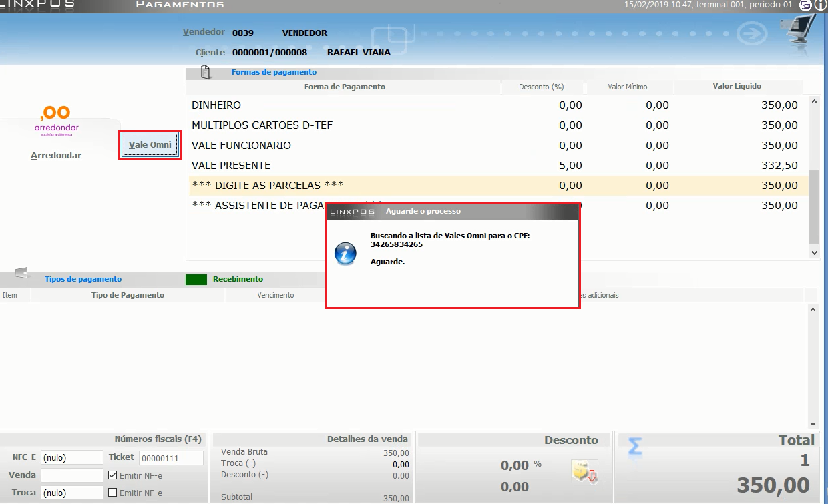This screenshot has height=504, width=828.
Task: Open the Tipos de pagamento link
Action: (x=83, y=279)
